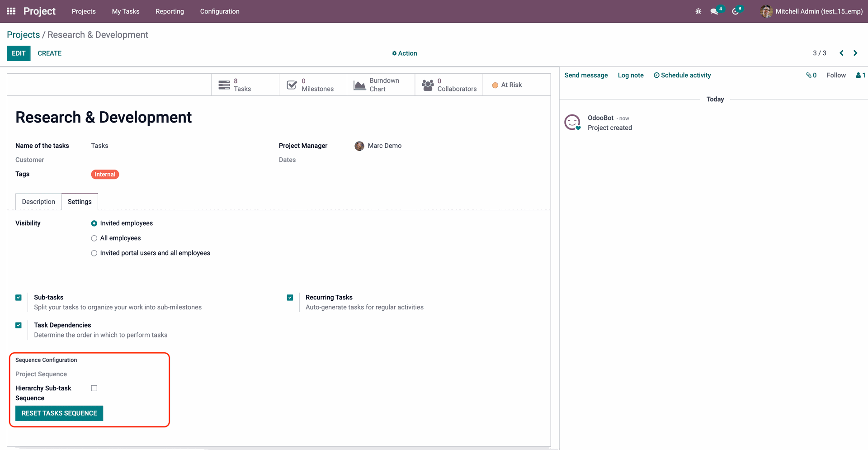The width and height of the screenshot is (868, 450).
Task: Click the Collaborators stat button
Action: click(x=448, y=84)
